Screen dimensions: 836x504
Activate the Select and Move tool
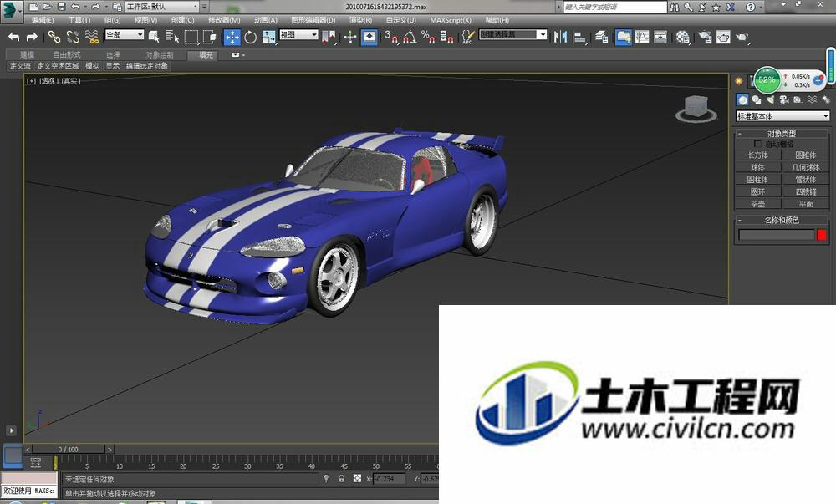coord(232,37)
